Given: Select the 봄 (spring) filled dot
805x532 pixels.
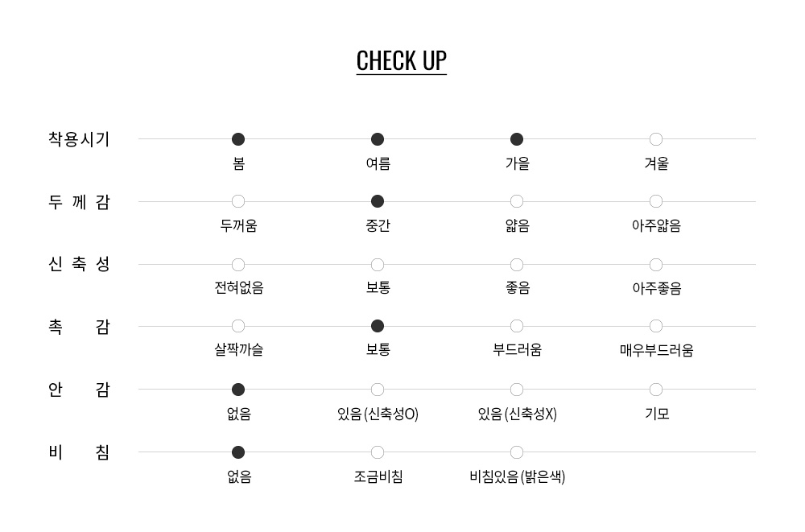Looking at the screenshot, I should point(238,139).
